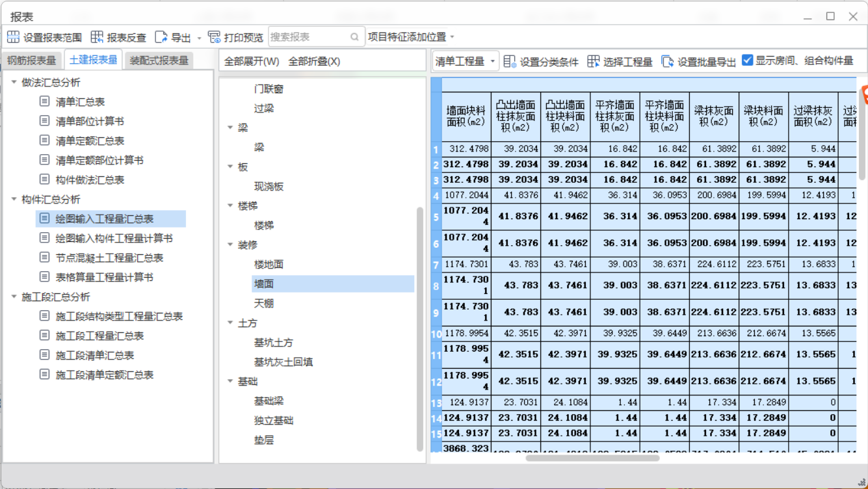
Task: Collapse the 土方 category node
Action: [230, 323]
